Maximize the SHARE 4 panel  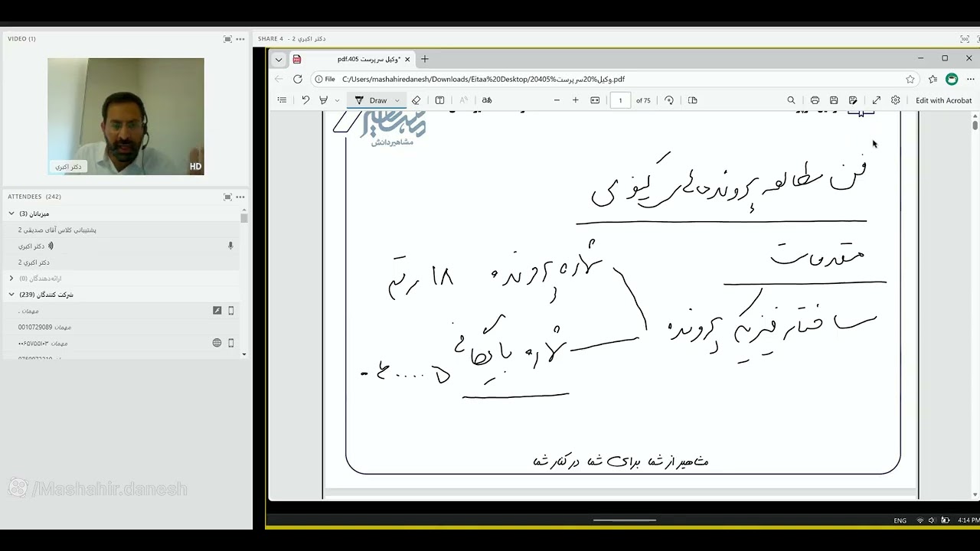(x=964, y=38)
